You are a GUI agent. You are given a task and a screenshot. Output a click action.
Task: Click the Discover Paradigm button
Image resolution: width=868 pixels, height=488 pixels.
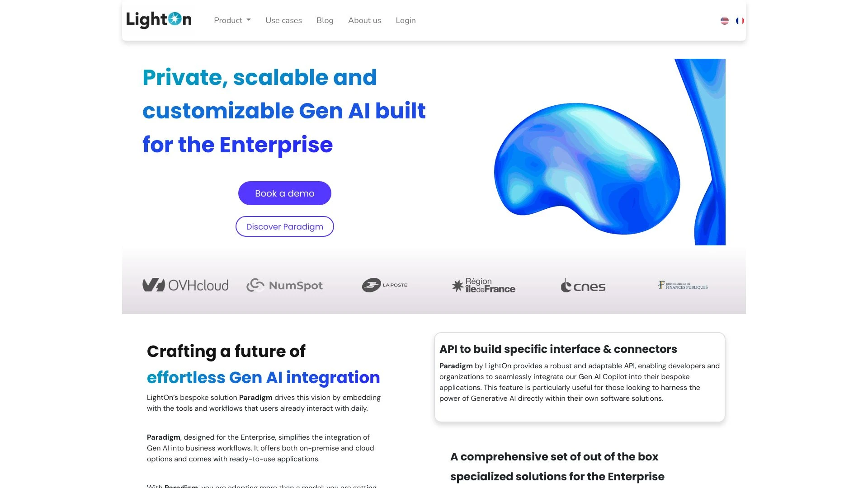point(284,226)
